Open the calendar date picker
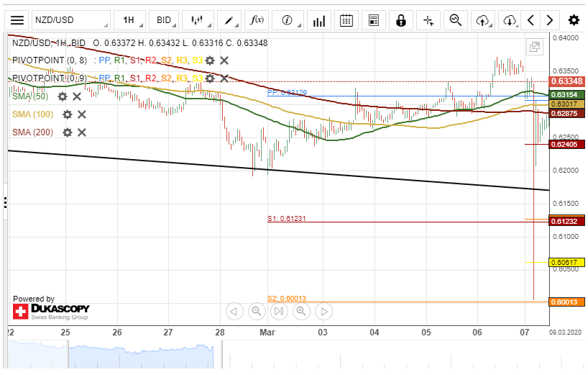 [x=346, y=20]
